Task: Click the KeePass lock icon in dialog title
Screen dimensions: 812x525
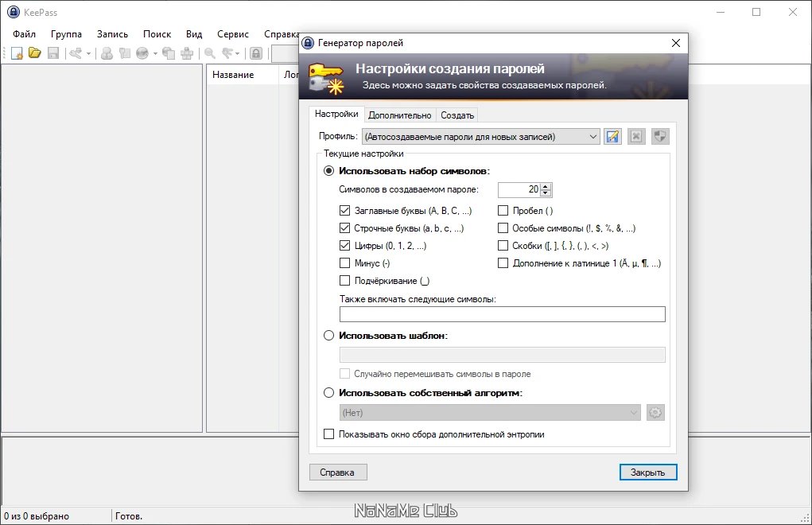Action: 308,43
